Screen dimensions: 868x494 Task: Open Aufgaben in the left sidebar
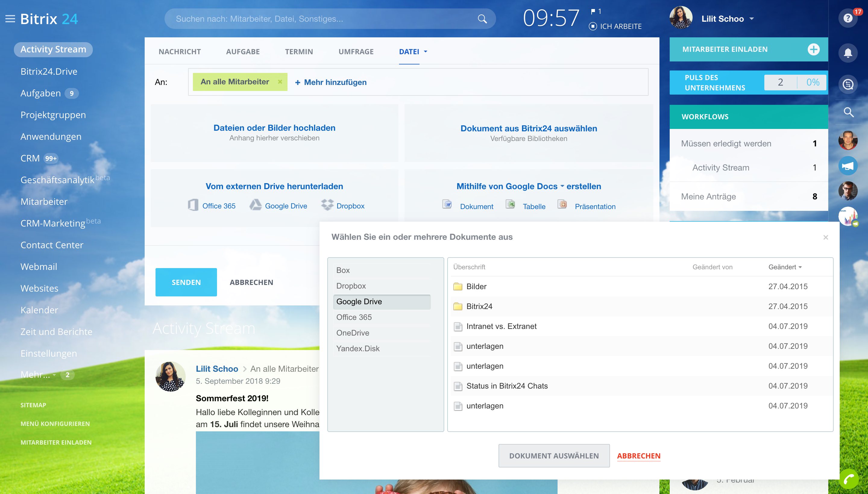coord(40,93)
